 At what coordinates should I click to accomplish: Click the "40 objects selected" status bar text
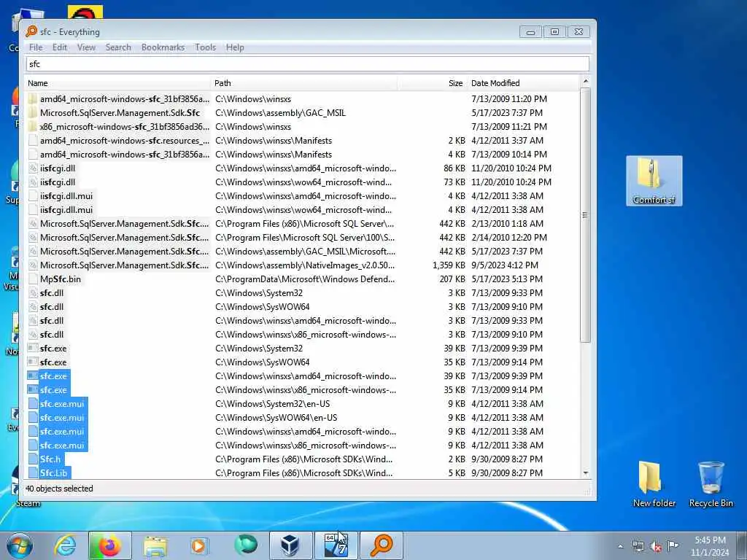(x=59, y=489)
